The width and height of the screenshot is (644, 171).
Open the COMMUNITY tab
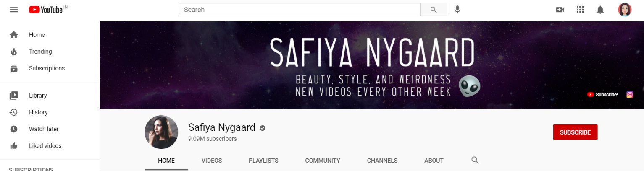coord(323,161)
